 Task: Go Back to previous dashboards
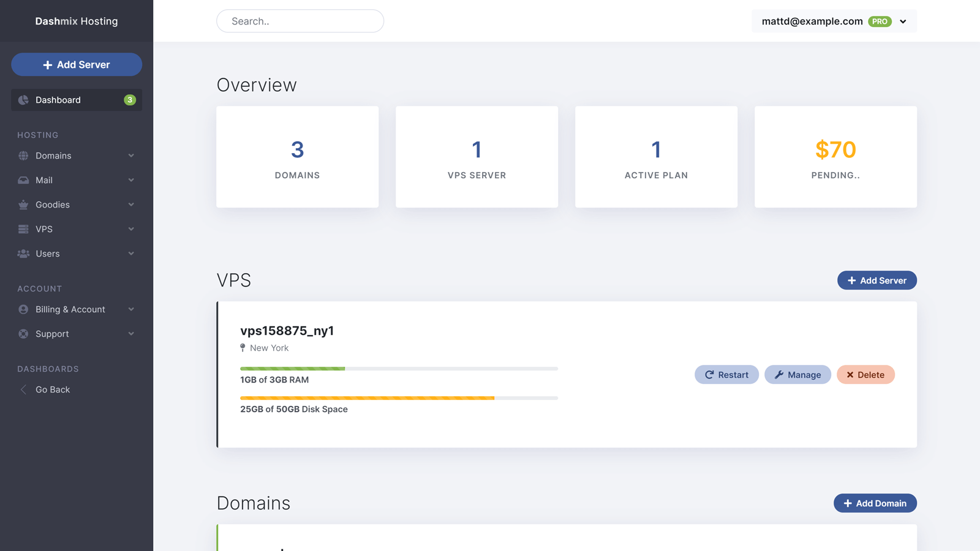(x=52, y=389)
